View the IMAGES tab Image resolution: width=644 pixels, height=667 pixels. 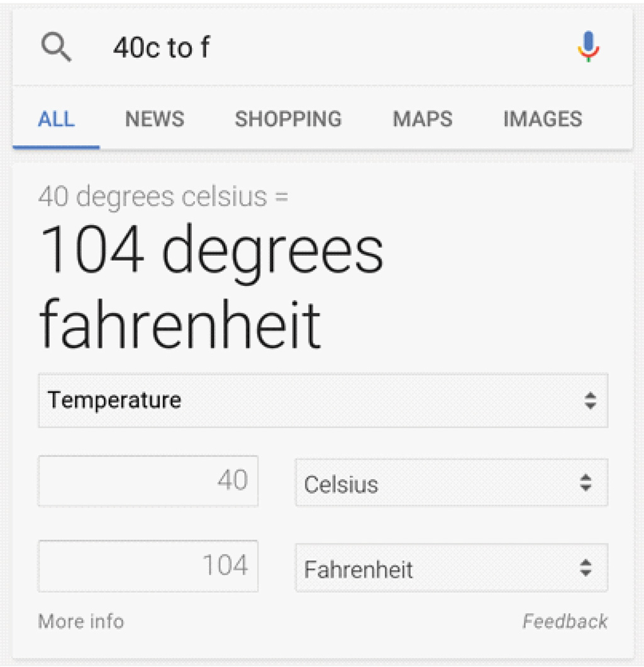click(x=543, y=119)
